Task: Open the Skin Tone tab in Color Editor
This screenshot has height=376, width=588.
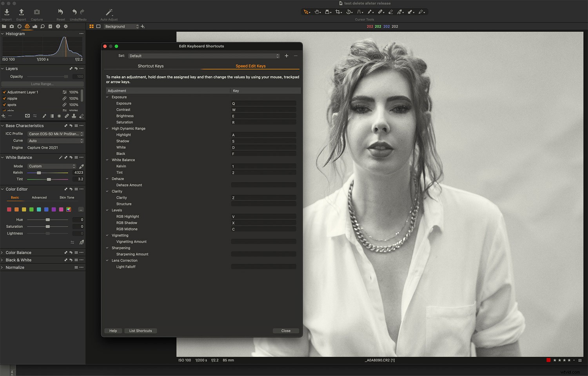Action: click(66, 197)
